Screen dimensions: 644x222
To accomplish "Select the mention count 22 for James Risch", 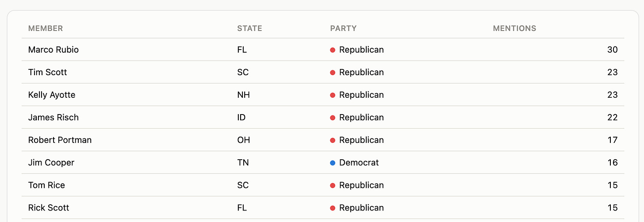I will tap(612, 117).
